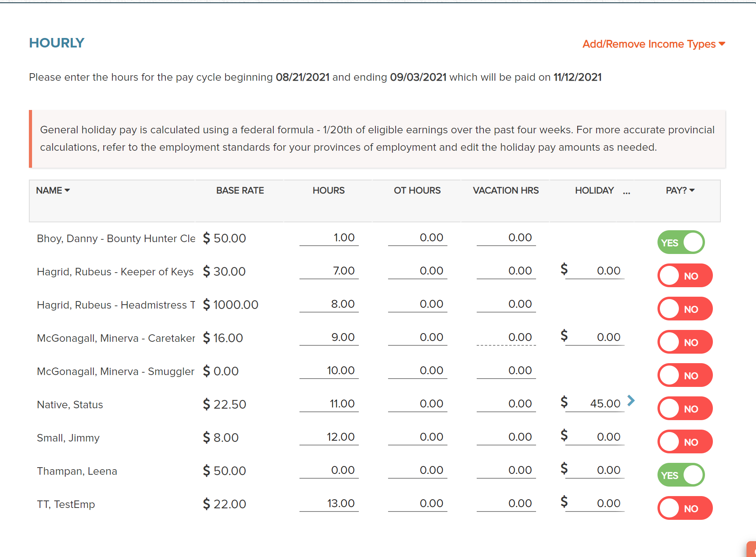This screenshot has width=756, height=557.
Task: Turn on pay for McGonagall, Minerva Caretaker
Action: (685, 342)
